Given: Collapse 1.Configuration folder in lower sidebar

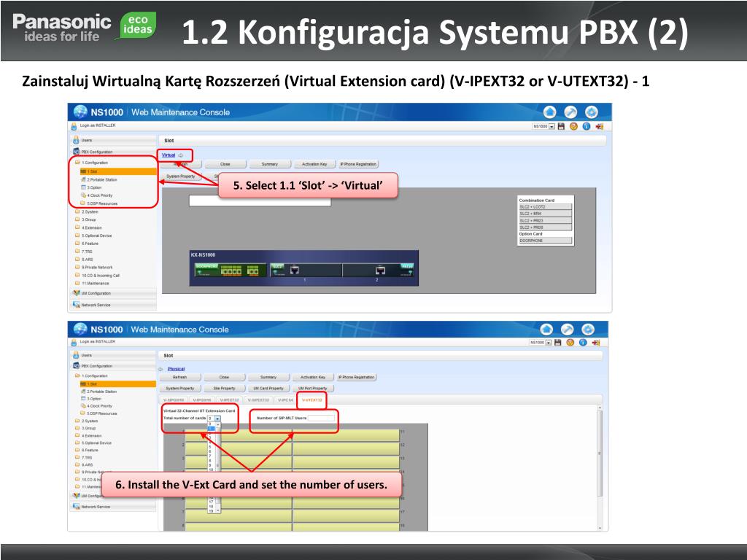Looking at the screenshot, I should (x=77, y=376).
